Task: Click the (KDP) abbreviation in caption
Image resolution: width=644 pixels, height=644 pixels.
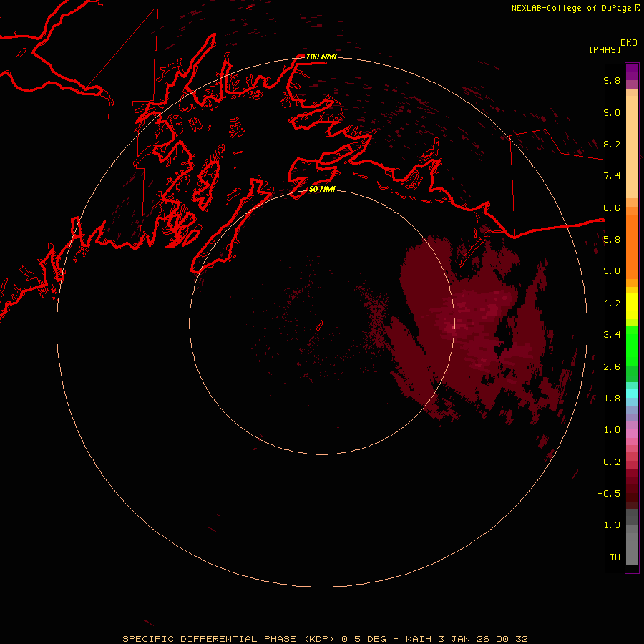Action: [320, 639]
